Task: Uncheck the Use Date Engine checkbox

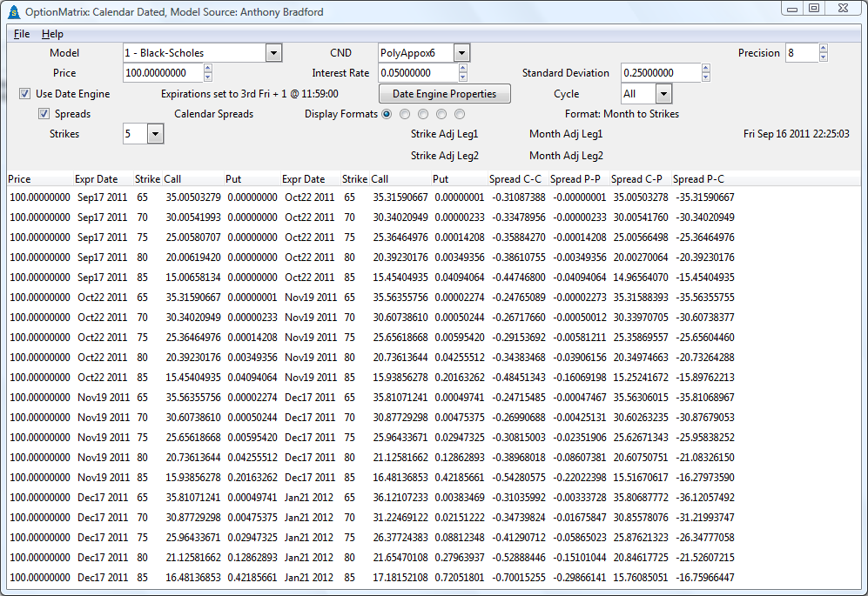Action: pyautogui.click(x=25, y=94)
